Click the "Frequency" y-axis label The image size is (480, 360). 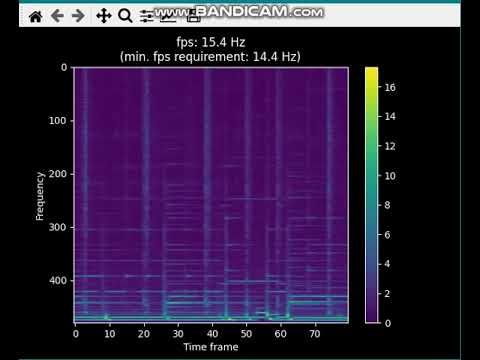40,196
